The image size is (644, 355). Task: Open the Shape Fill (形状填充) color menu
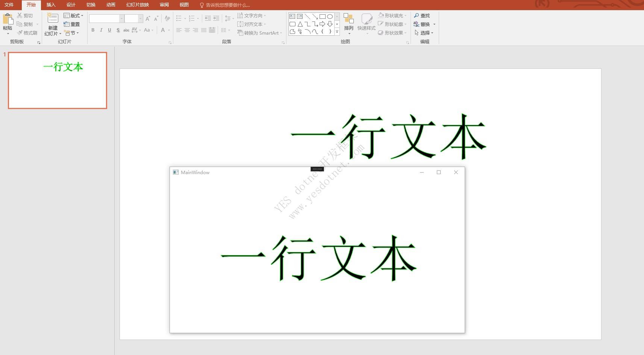[x=392, y=15]
